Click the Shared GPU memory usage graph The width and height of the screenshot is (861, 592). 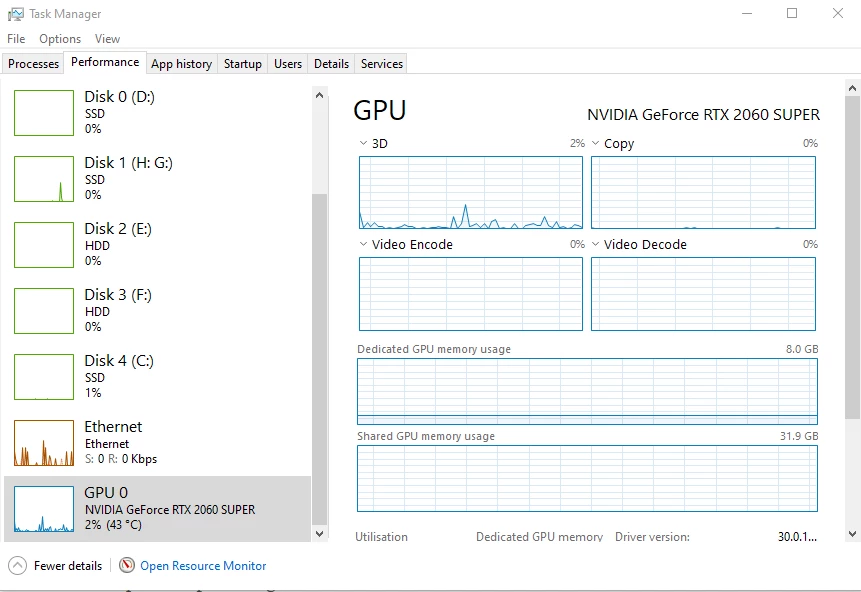588,478
